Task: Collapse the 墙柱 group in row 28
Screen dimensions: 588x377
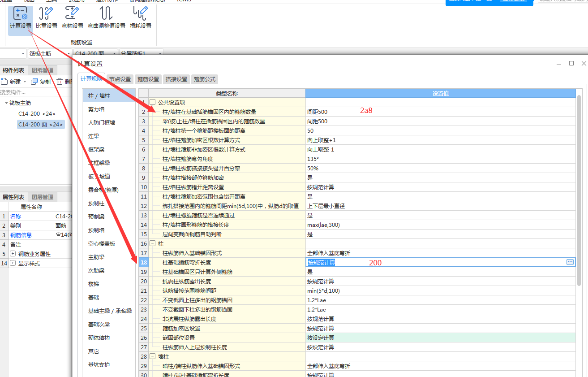Action: click(153, 356)
